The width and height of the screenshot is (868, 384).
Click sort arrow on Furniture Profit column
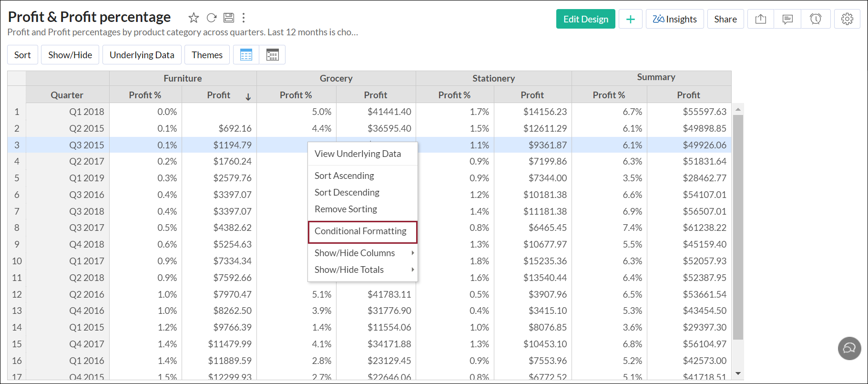click(x=248, y=96)
